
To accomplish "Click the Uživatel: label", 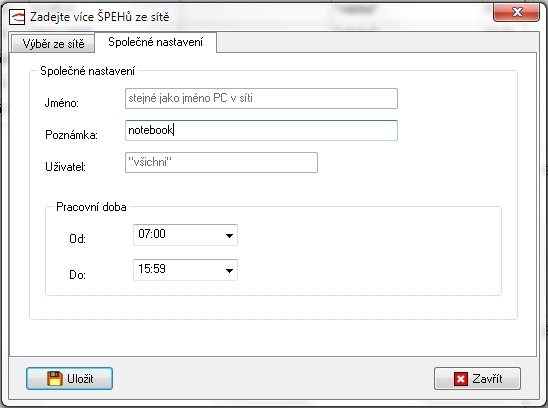I will click(x=65, y=167).
